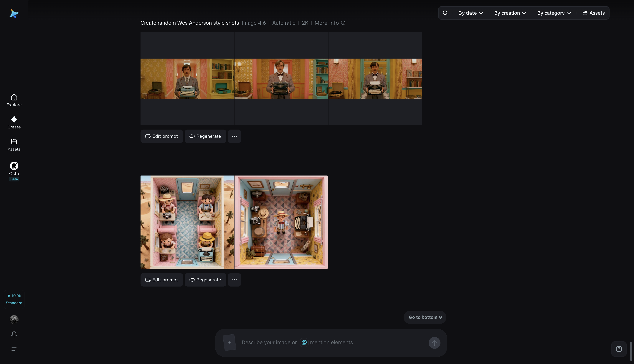Open the Assets folder button in top bar
634x364 pixels.
594,13
